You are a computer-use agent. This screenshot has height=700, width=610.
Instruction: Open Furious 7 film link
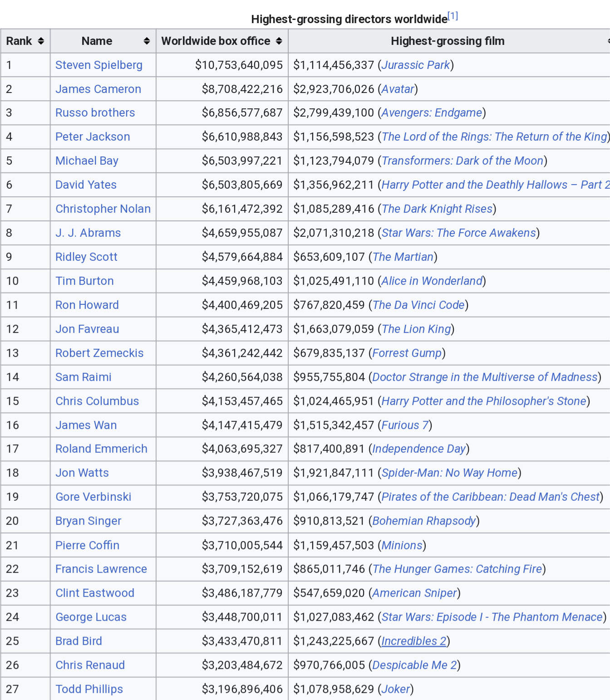(x=405, y=426)
